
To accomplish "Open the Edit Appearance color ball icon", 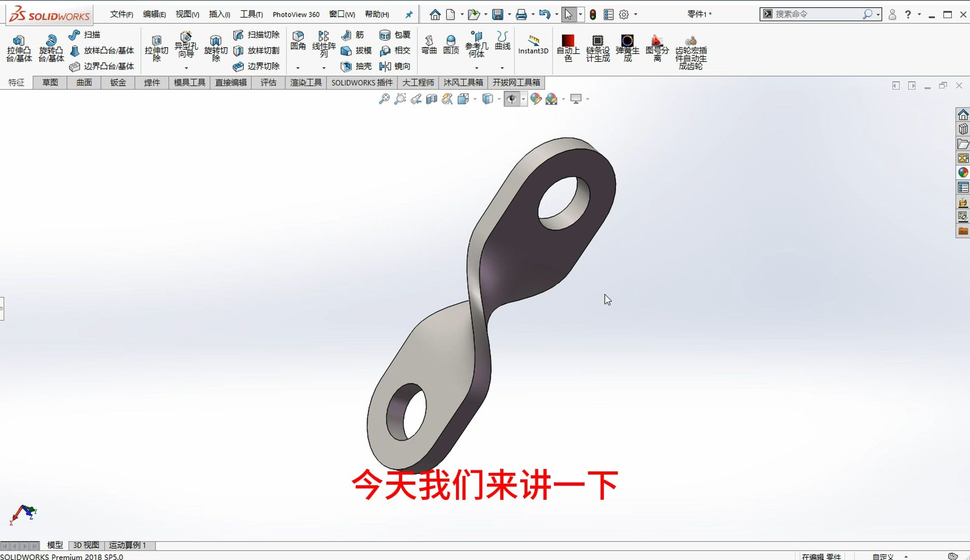I will (x=536, y=99).
